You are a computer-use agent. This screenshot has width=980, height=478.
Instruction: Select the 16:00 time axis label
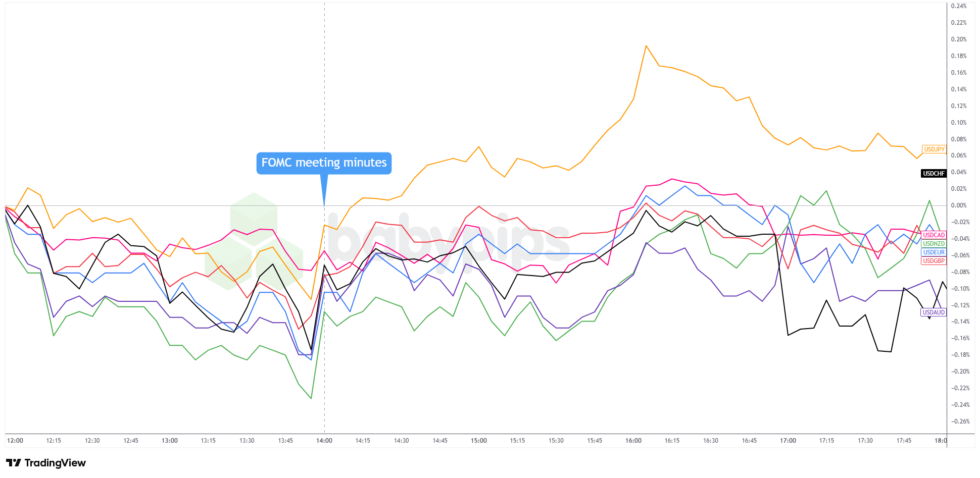[633, 441]
